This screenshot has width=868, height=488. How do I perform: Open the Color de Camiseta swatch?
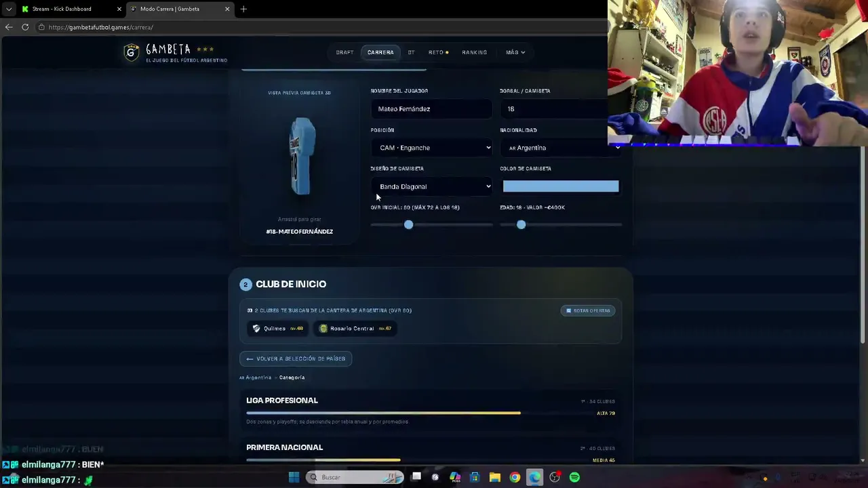561,186
